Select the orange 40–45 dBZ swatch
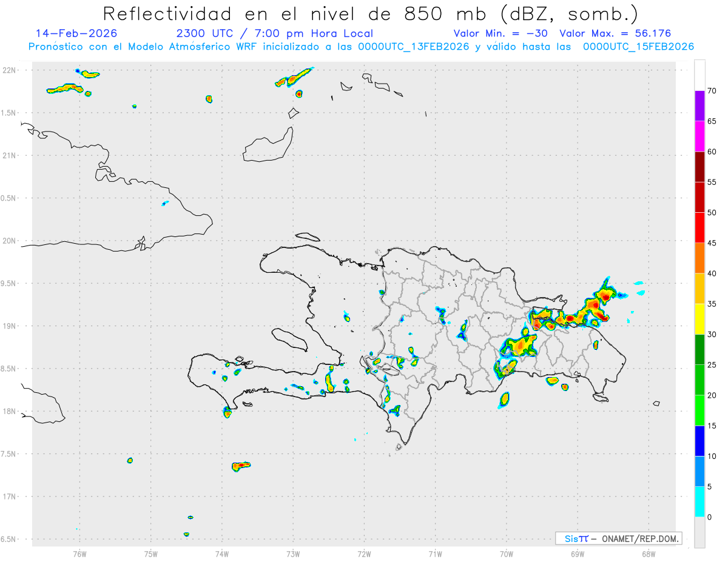 [x=699, y=258]
